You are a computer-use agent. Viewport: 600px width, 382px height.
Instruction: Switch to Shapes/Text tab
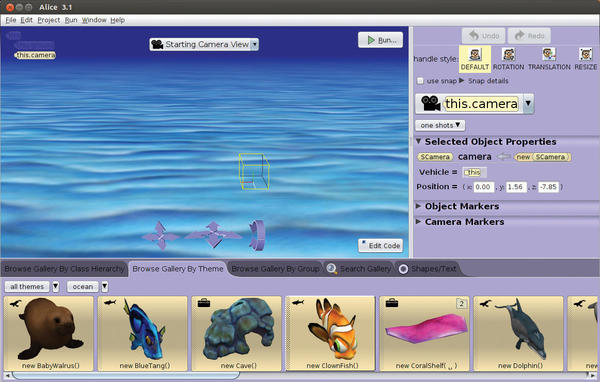428,269
